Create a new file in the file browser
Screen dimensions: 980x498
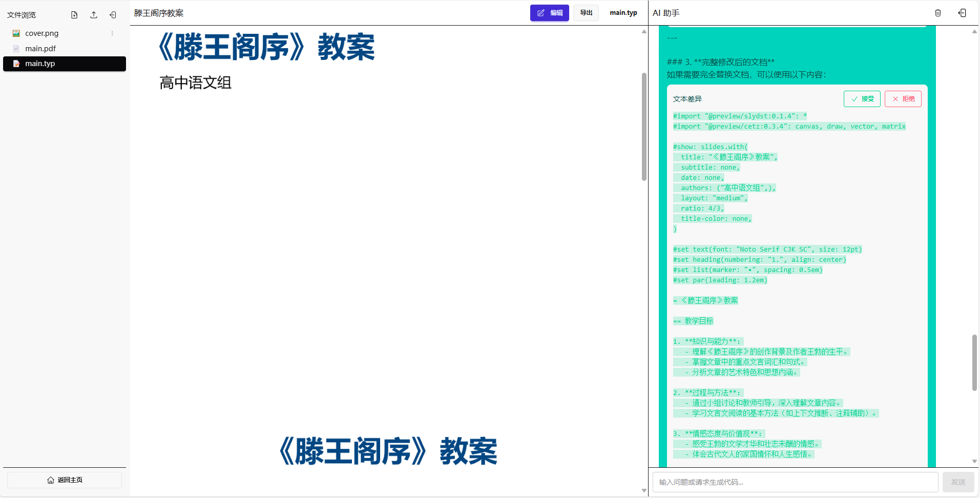pos(73,15)
